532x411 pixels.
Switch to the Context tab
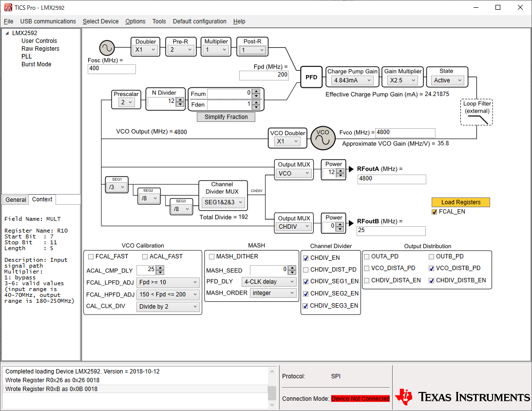coord(42,199)
